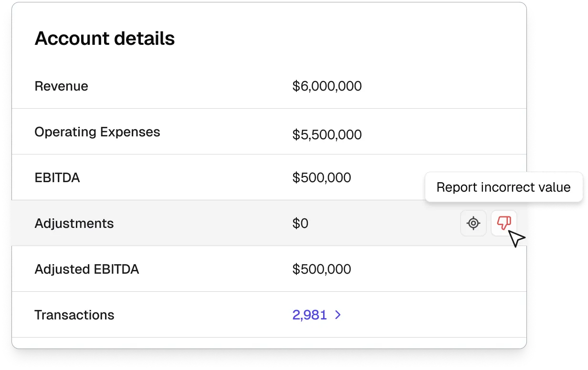
Task: Follow the 2,981 transactions link
Action: click(310, 315)
